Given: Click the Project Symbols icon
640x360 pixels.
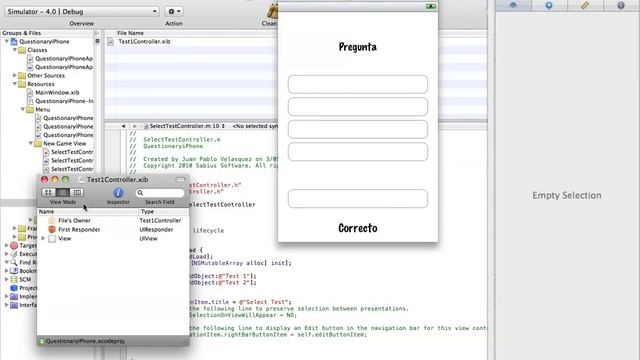Looking at the screenshot, I should pyautogui.click(x=14, y=288).
